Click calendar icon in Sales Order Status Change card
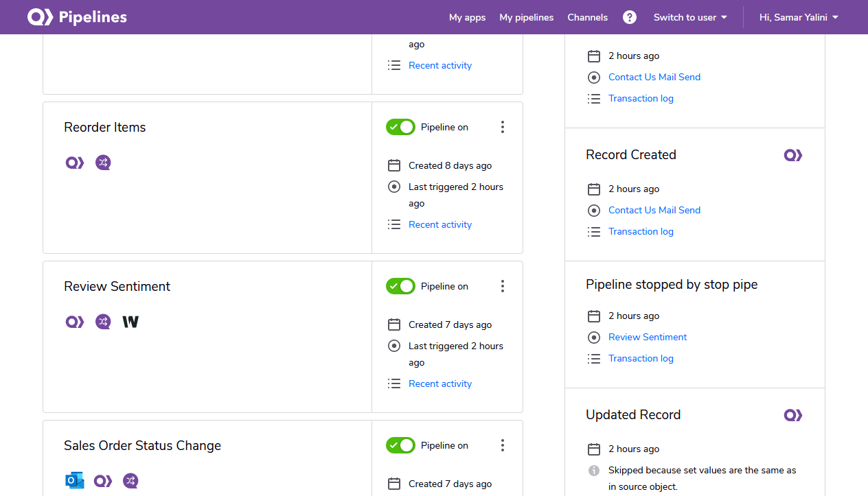The image size is (868, 496). click(x=394, y=484)
